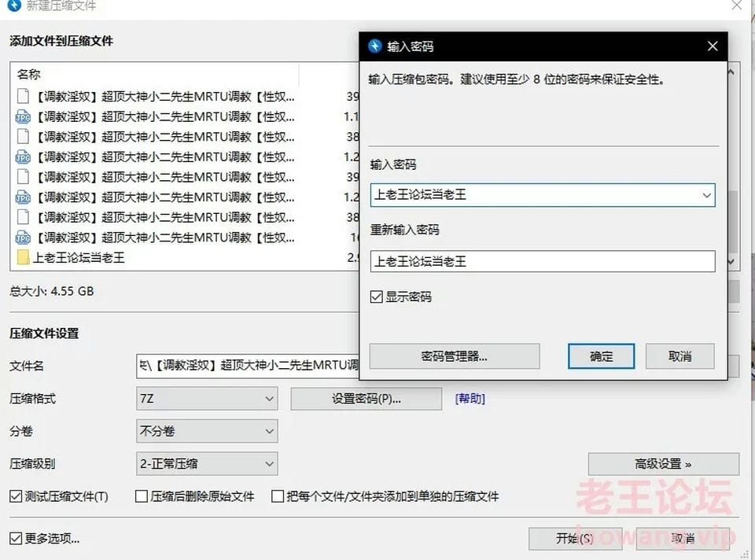Open the 上老王论坛当老王 folder icon
The height and width of the screenshot is (560, 755).
[x=22, y=257]
